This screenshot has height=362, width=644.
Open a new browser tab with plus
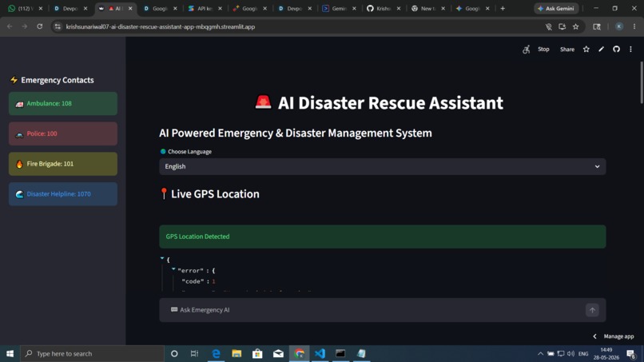point(503,8)
